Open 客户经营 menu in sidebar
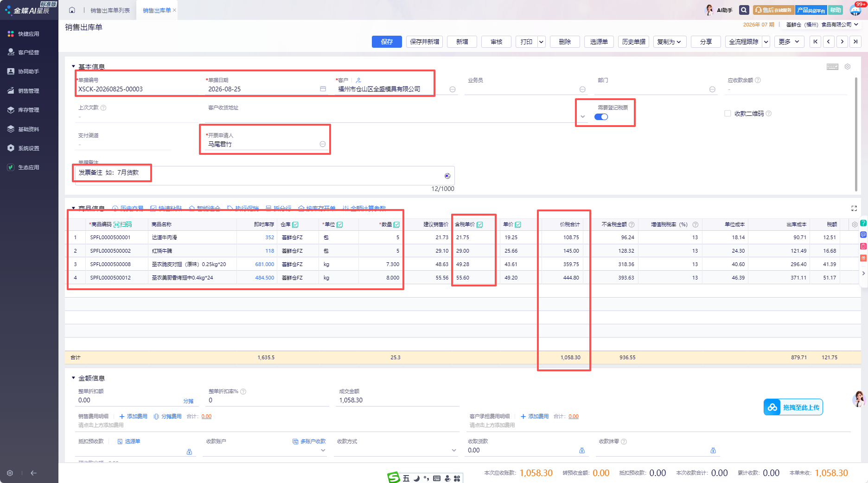This screenshot has height=483, width=868. pyautogui.click(x=29, y=52)
